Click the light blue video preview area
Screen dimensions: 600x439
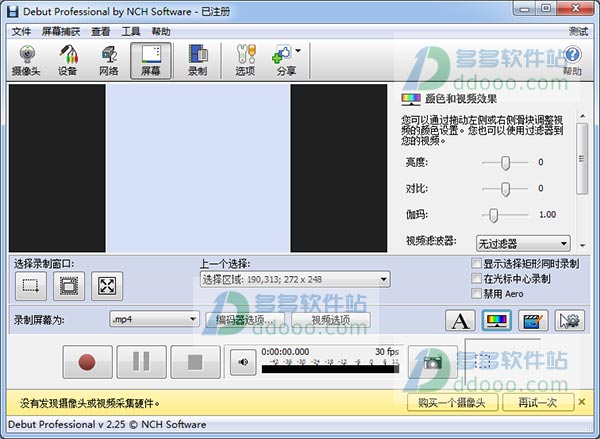pos(198,168)
